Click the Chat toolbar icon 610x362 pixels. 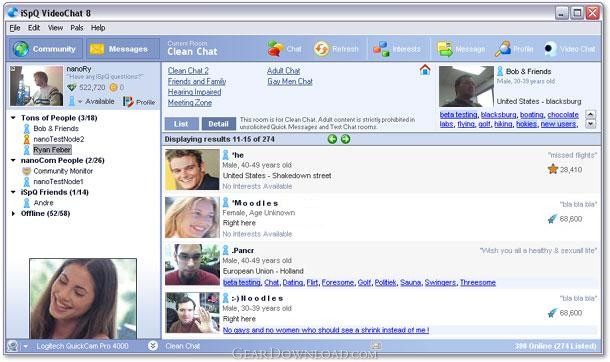tap(275, 49)
